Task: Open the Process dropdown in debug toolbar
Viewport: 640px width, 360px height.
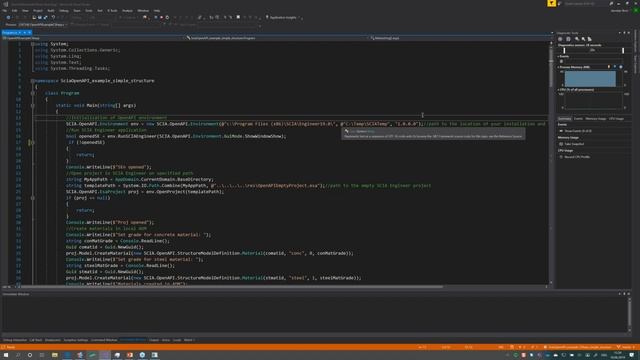Action: pyautogui.click(x=42, y=24)
